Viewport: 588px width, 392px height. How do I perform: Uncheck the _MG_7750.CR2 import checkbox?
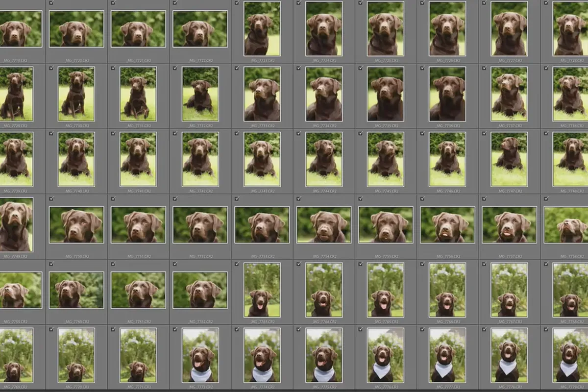52,198
